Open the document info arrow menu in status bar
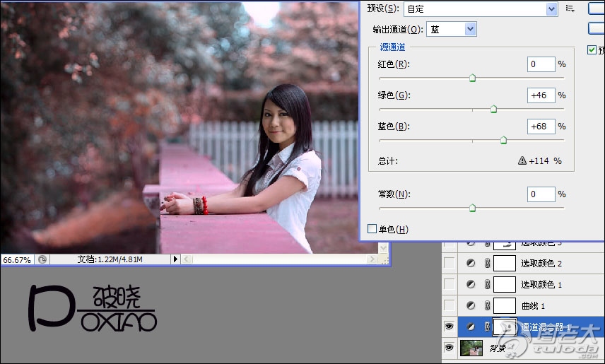This screenshot has width=605, height=364. click(x=175, y=259)
